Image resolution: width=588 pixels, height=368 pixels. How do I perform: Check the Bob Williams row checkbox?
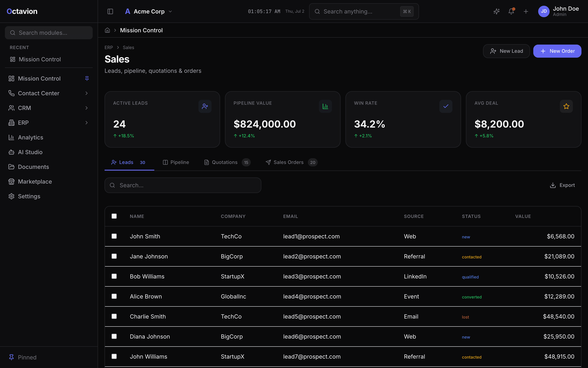pyautogui.click(x=114, y=276)
